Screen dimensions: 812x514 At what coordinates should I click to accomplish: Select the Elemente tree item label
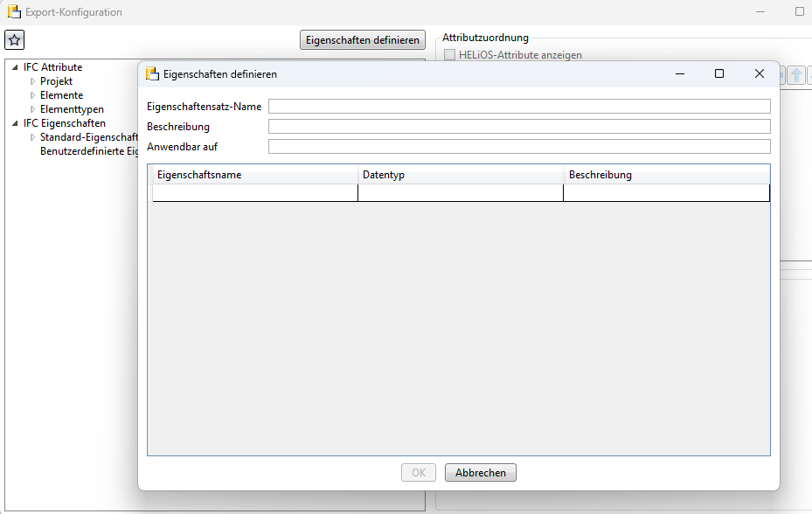(x=62, y=95)
